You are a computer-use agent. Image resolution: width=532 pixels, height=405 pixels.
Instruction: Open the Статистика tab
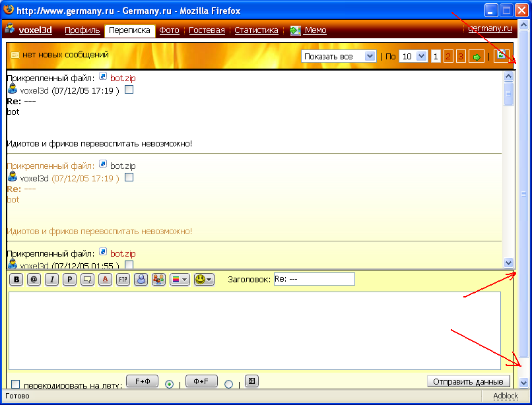tap(256, 30)
